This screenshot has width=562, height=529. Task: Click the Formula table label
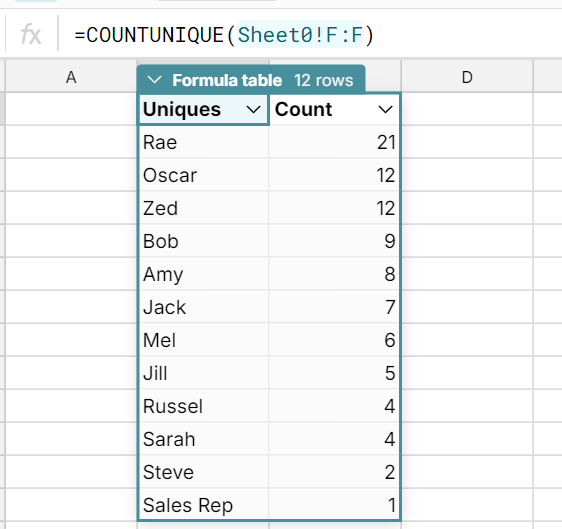[227, 80]
